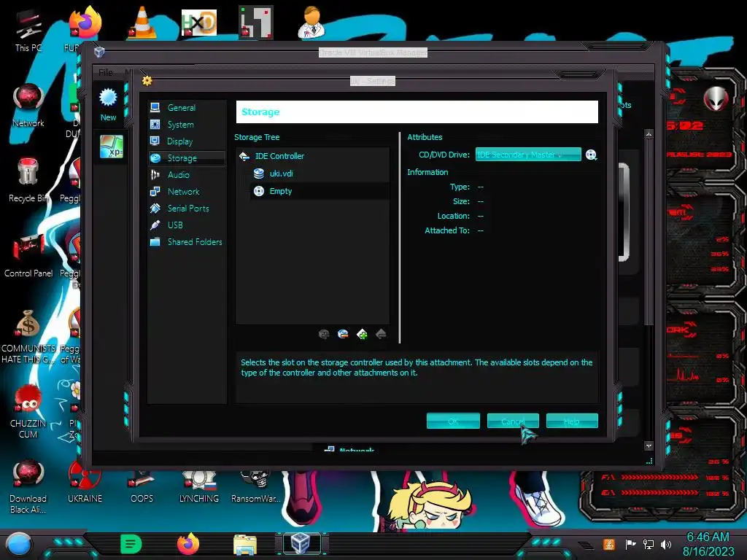
Task: Open the Shared Folders settings category
Action: click(186, 242)
